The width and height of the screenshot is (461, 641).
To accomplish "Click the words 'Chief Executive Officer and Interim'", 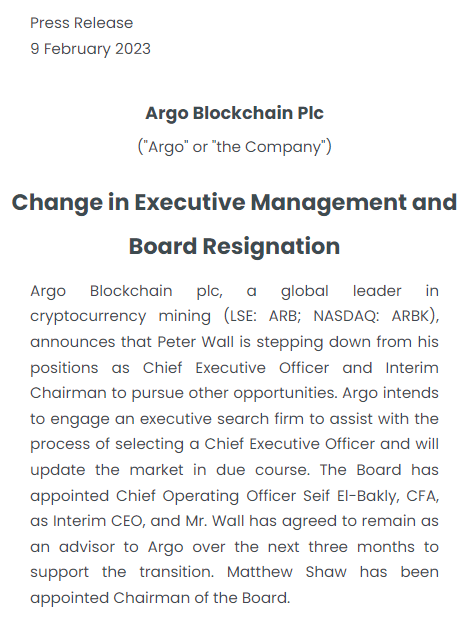I will click(291, 368).
